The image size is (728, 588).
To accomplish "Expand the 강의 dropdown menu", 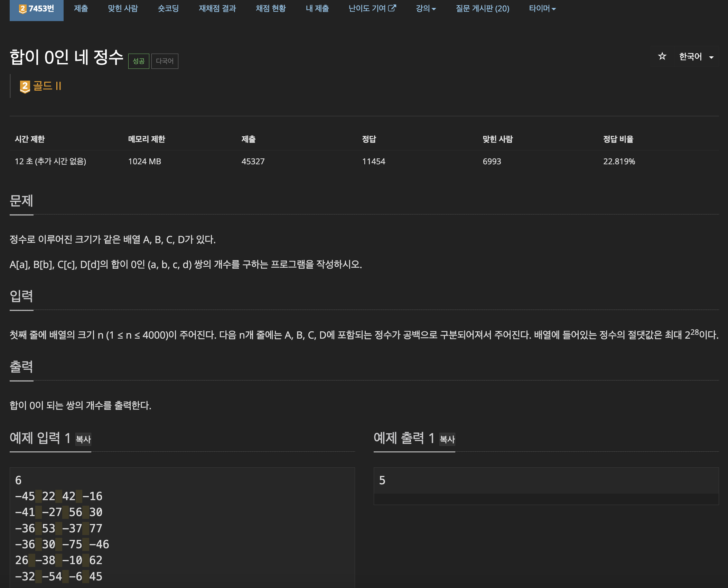I will tap(426, 9).
